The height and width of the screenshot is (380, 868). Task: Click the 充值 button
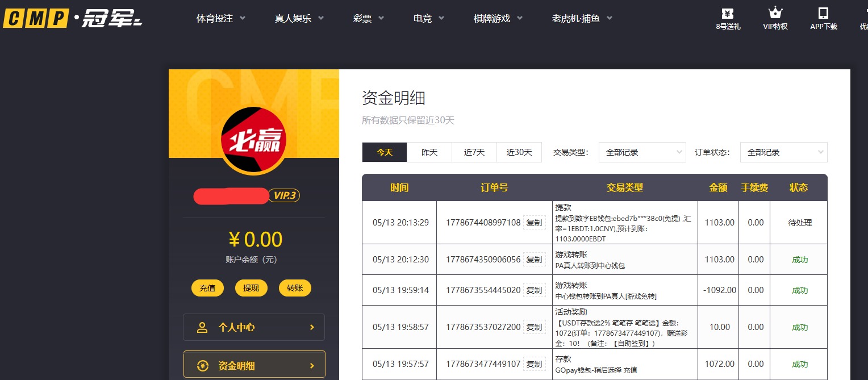pyautogui.click(x=207, y=288)
